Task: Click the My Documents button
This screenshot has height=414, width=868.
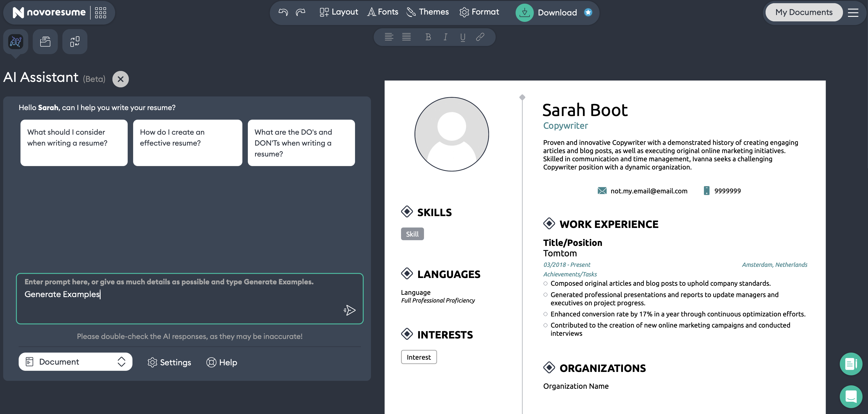Action: pos(804,13)
